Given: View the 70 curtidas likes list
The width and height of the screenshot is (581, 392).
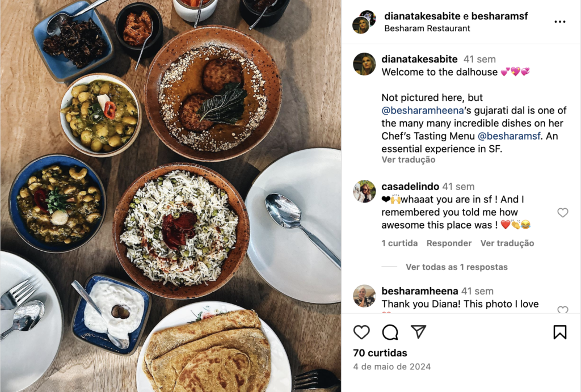Looking at the screenshot, I should tap(380, 353).
